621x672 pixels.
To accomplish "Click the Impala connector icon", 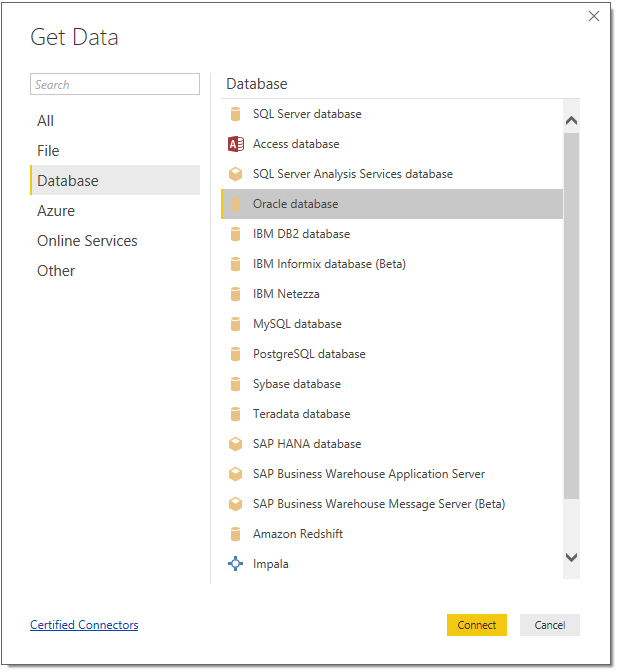I will tap(235, 564).
